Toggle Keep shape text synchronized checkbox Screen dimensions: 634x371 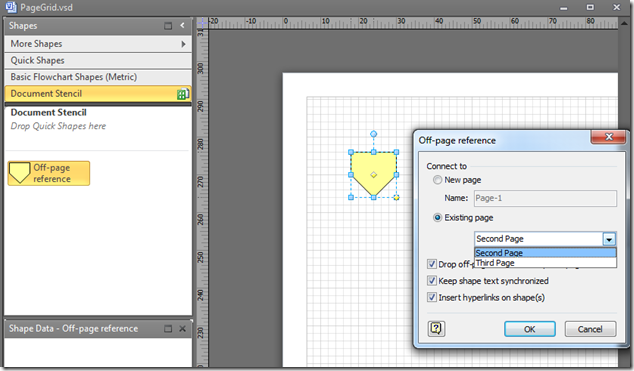432,280
